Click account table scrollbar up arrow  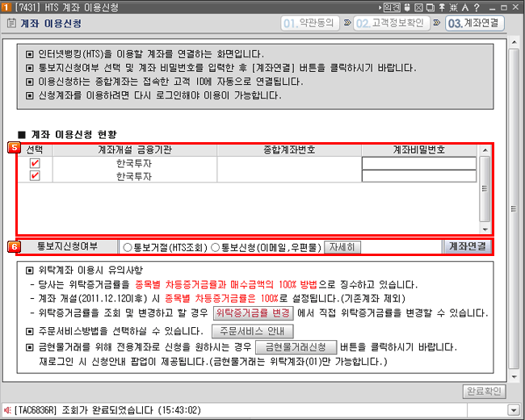(x=485, y=150)
